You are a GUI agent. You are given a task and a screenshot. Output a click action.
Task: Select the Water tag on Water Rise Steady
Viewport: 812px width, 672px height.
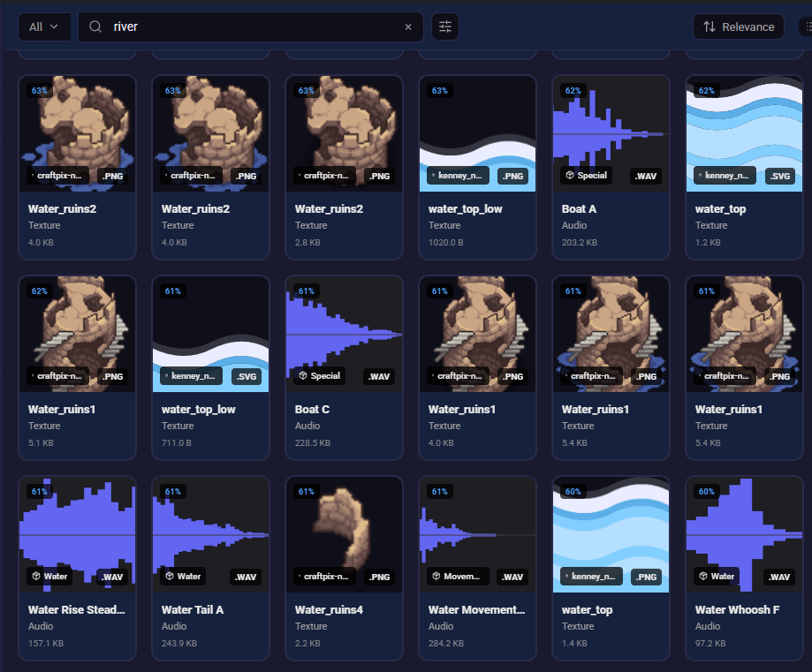coord(49,576)
